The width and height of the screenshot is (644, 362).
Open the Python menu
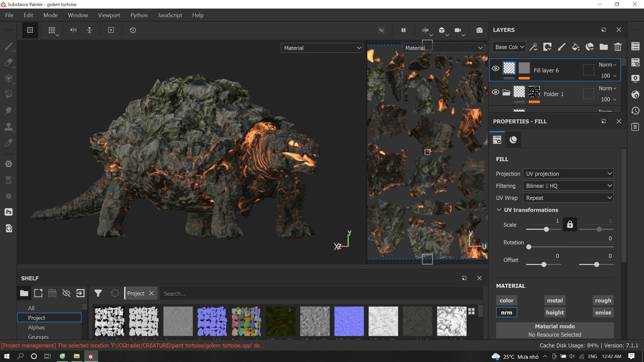click(139, 15)
